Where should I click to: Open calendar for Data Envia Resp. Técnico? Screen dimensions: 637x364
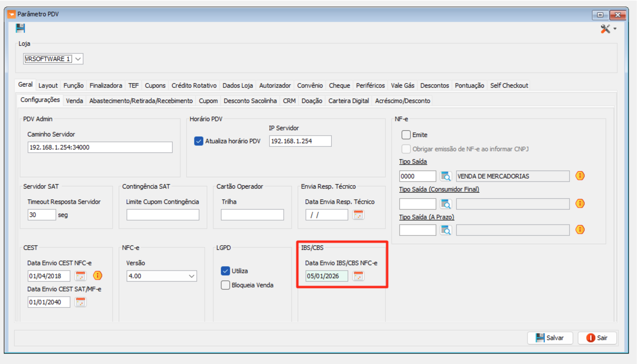tap(358, 215)
